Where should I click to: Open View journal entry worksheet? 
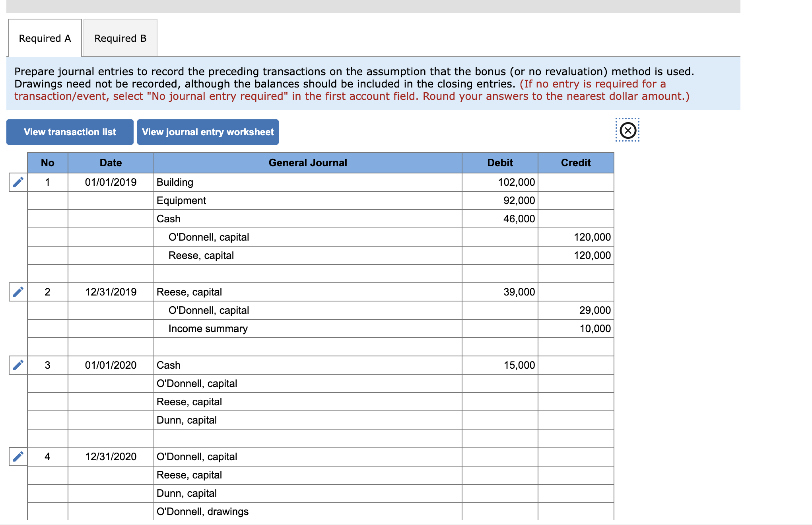[x=208, y=132]
